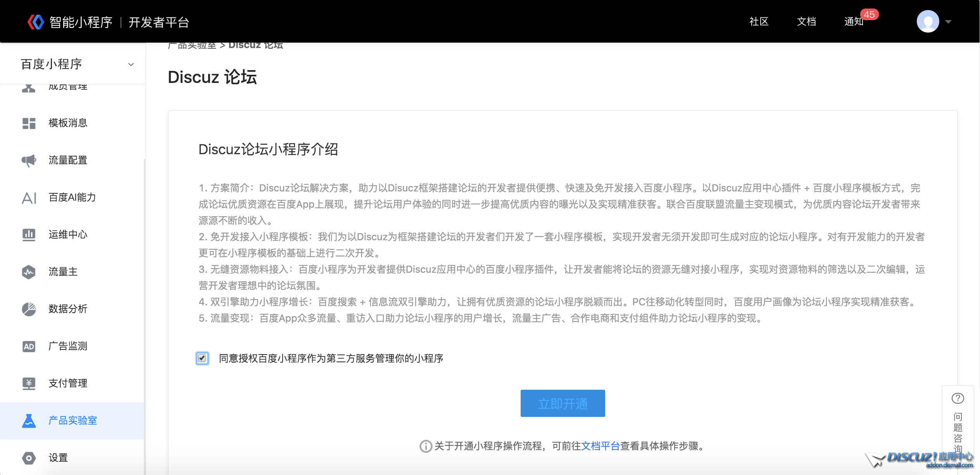
Task: Open 运维中心 menu item
Action: coord(72,235)
